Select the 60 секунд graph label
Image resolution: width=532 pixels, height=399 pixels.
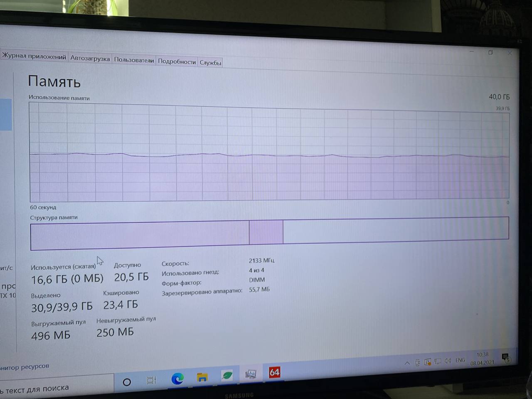(43, 207)
